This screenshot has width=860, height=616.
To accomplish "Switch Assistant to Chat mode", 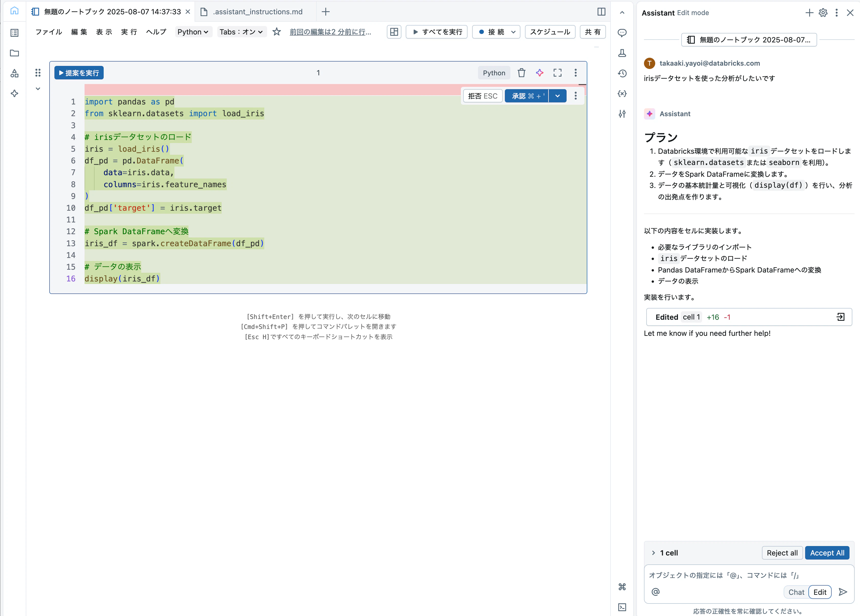I will [796, 592].
